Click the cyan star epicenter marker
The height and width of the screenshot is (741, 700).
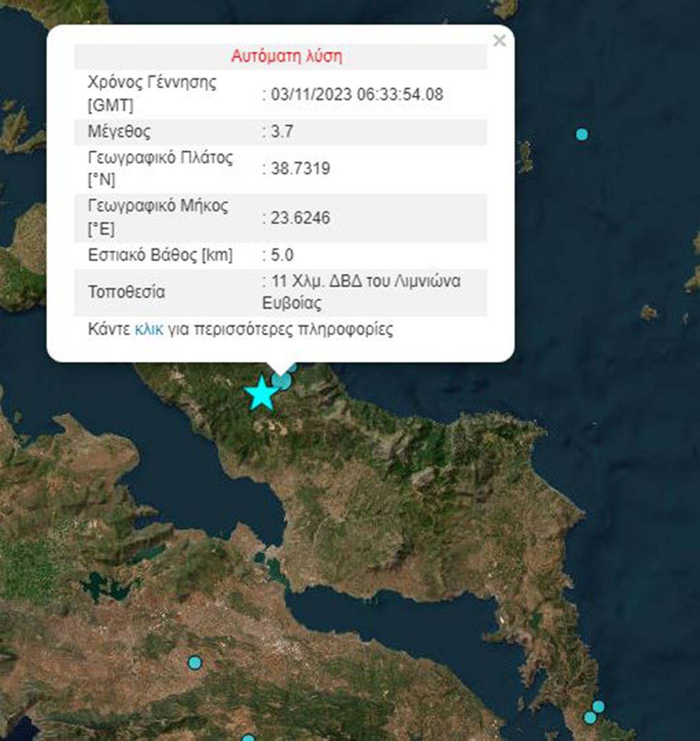pyautogui.click(x=260, y=393)
